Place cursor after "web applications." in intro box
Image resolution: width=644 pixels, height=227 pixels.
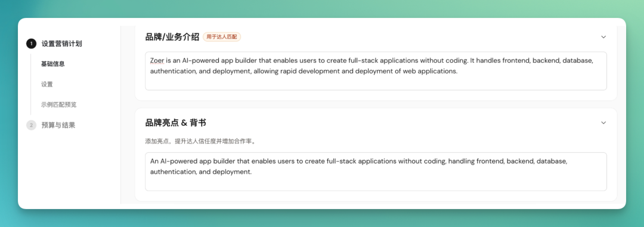(x=457, y=71)
